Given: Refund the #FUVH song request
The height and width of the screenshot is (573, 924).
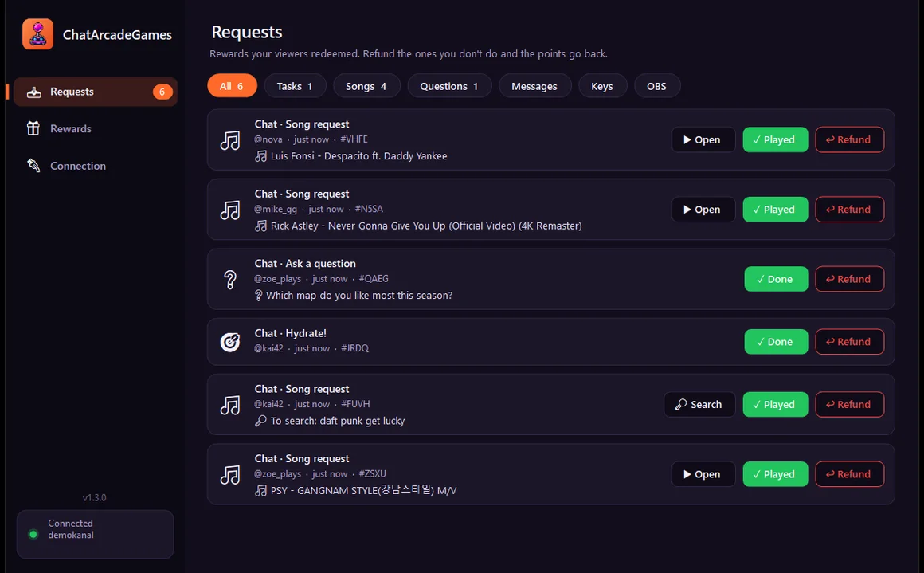Looking at the screenshot, I should 849,404.
